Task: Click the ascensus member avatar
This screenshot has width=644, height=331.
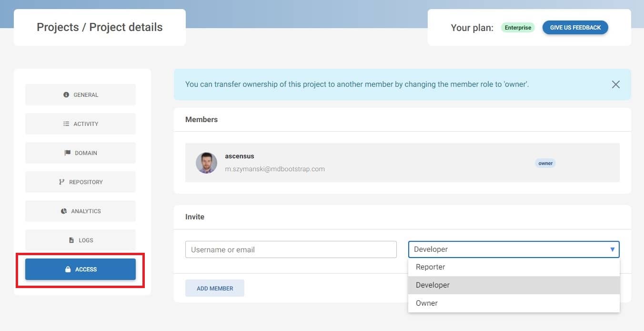Action: click(x=206, y=163)
